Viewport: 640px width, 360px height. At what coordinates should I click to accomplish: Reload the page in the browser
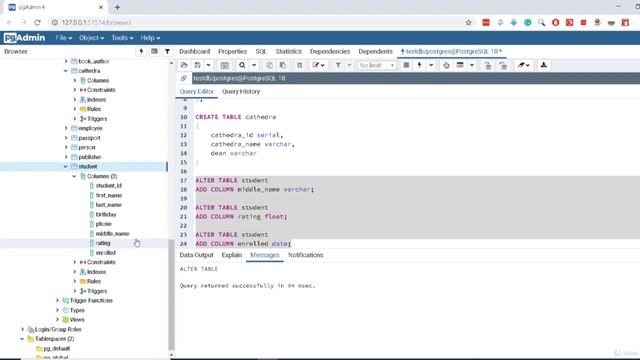click(37, 22)
